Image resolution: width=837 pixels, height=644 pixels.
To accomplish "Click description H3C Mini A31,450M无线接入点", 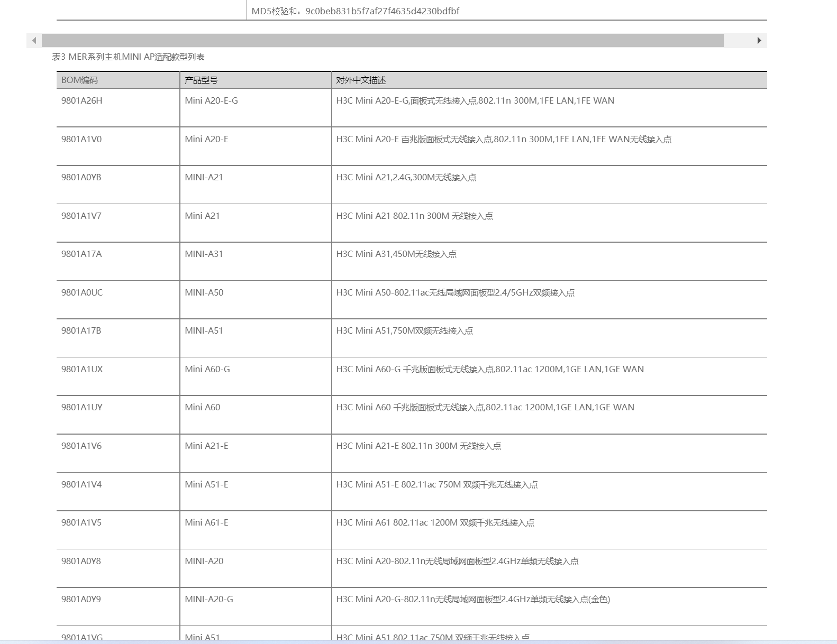I will 396,254.
